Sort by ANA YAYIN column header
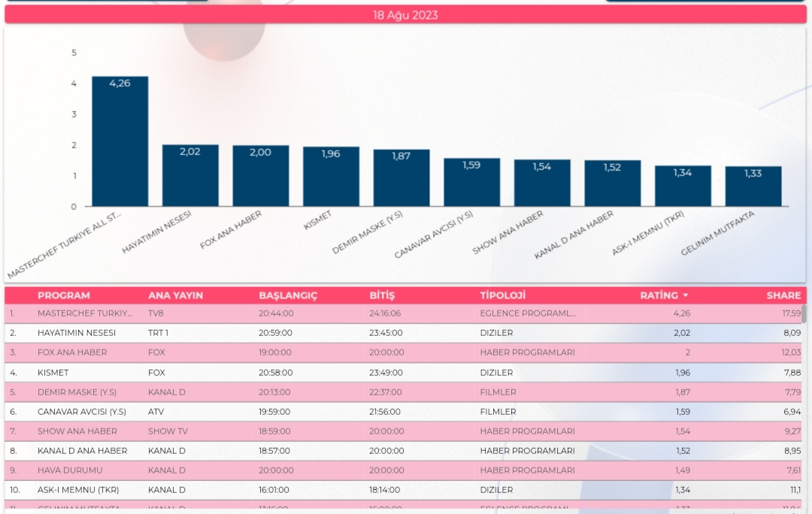812x514 pixels. coord(175,295)
